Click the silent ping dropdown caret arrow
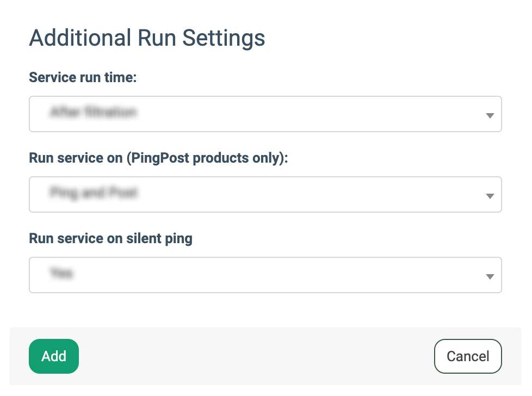This screenshot has height=396, width=532. [490, 276]
